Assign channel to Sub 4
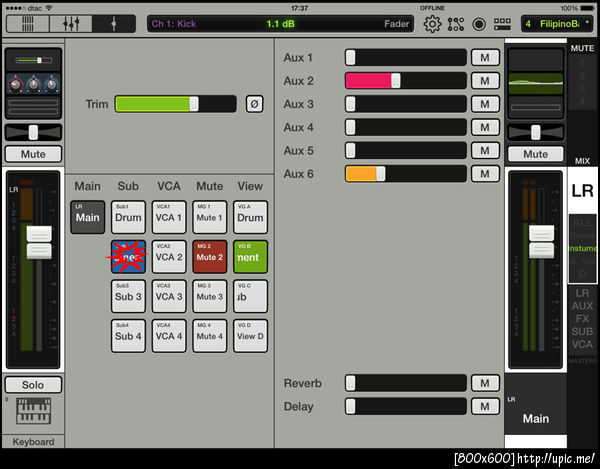The height and width of the screenshot is (469, 600). (x=128, y=336)
